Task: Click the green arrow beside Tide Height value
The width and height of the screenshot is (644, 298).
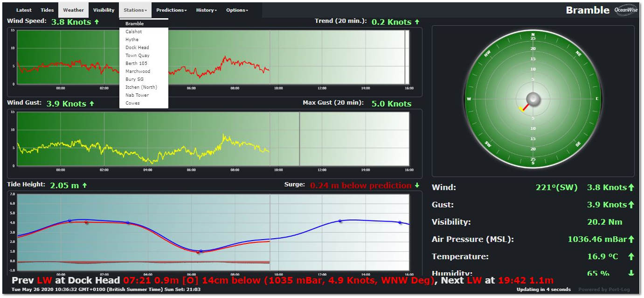Action: pos(84,185)
